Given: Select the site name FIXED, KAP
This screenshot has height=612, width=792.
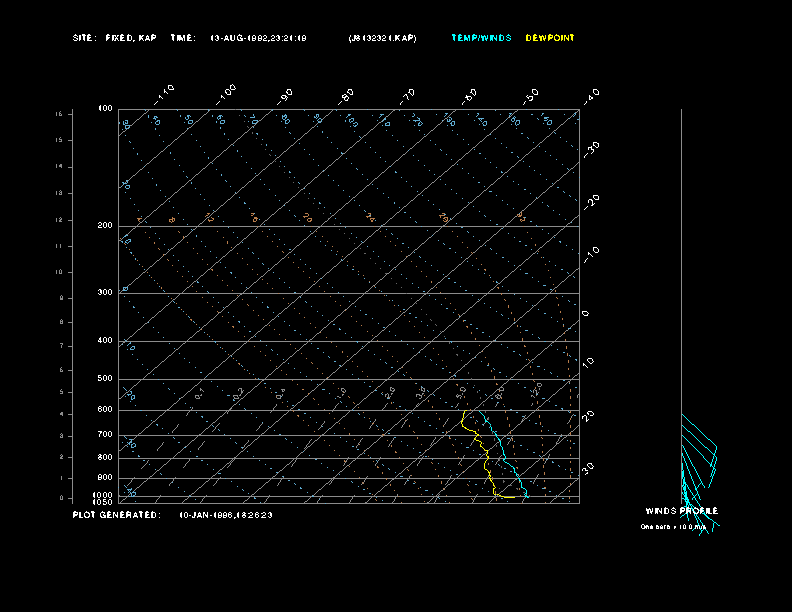Looking at the screenshot, I should pyautogui.click(x=130, y=38).
